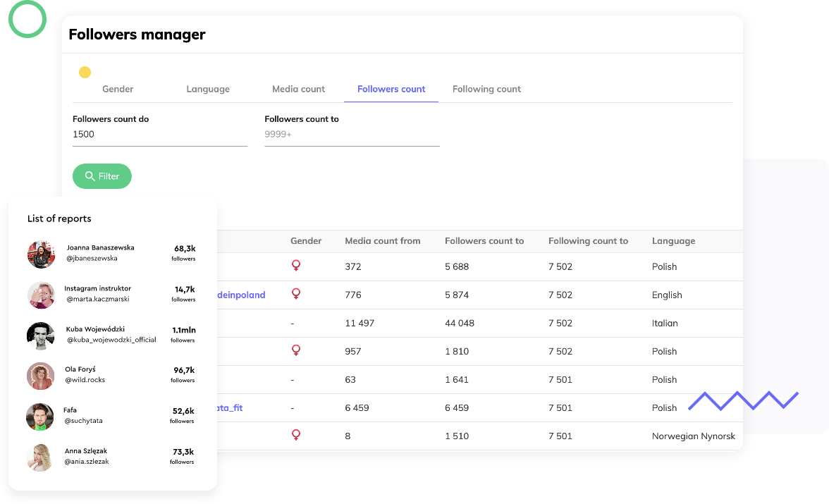The image size is (829, 504).
Task: Click the 'Media count from' column header
Action: pos(383,241)
